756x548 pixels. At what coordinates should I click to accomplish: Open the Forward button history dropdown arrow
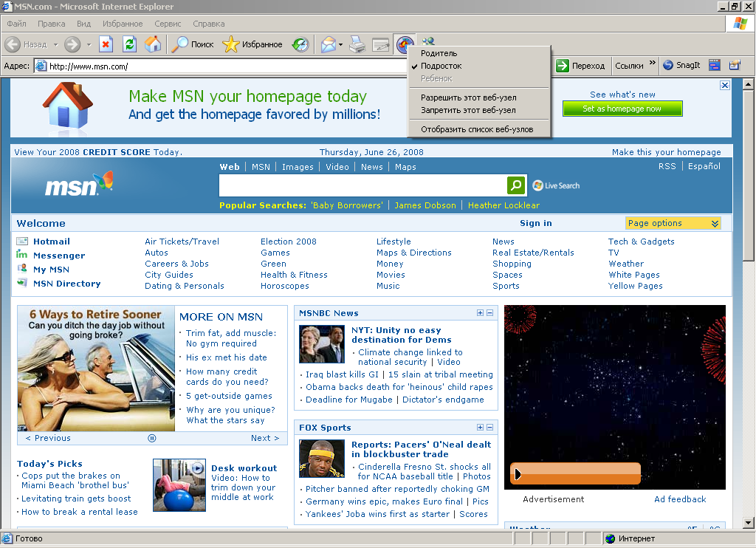[x=89, y=45]
